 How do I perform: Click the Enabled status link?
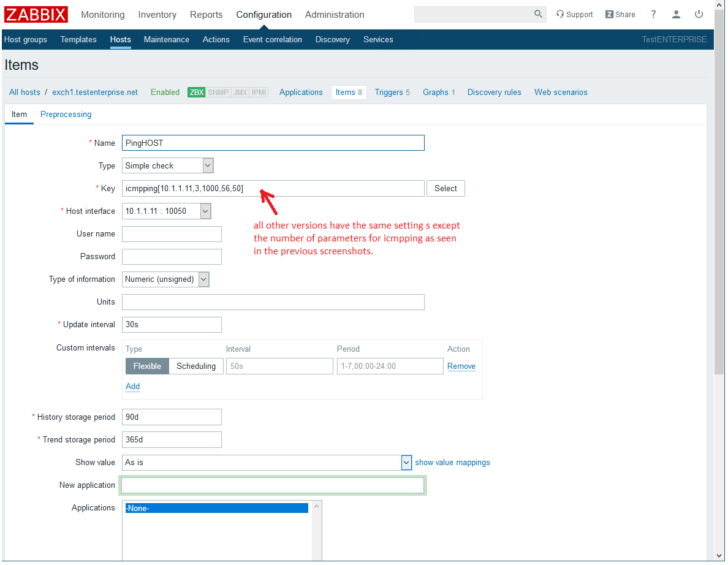point(165,93)
